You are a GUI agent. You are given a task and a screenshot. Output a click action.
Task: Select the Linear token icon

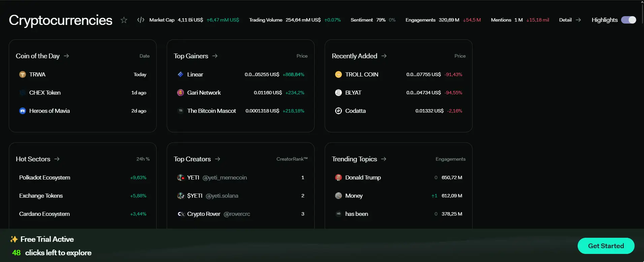point(181,74)
